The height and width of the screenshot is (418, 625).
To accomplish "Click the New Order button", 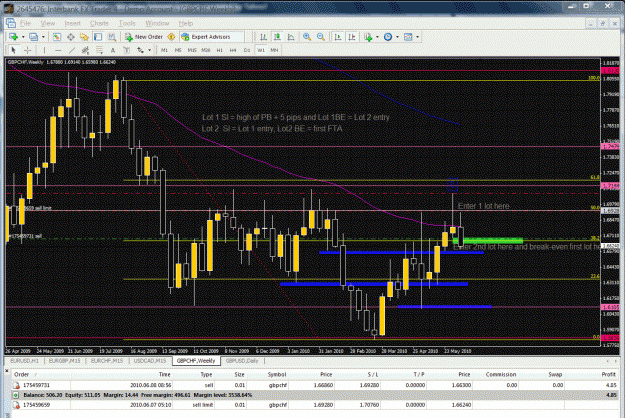I will [144, 37].
